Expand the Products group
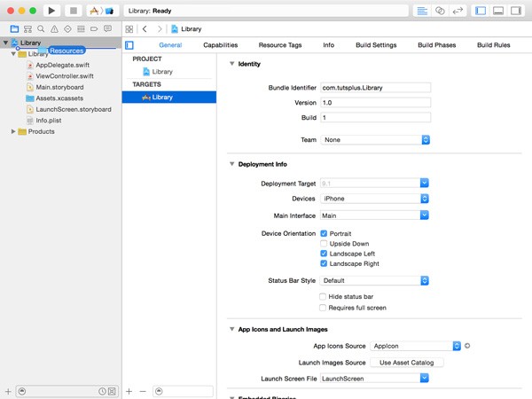Screen dimensions: 532x399 (x=13, y=131)
